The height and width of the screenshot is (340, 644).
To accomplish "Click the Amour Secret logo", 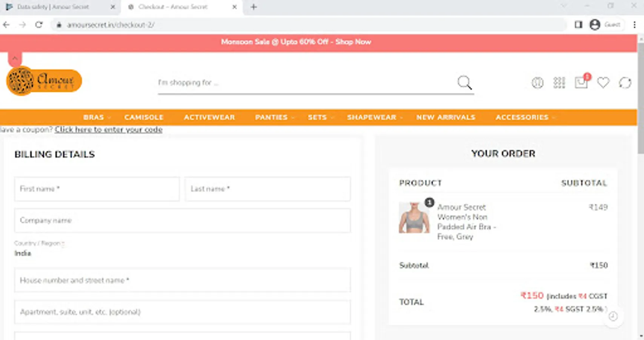I will 44,80.
